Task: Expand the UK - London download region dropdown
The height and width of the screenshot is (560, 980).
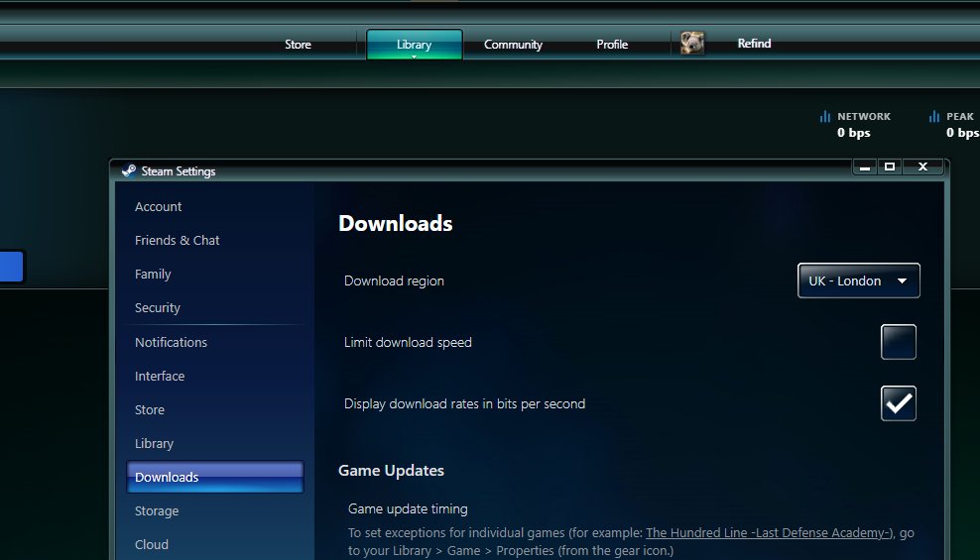Action: (x=858, y=280)
